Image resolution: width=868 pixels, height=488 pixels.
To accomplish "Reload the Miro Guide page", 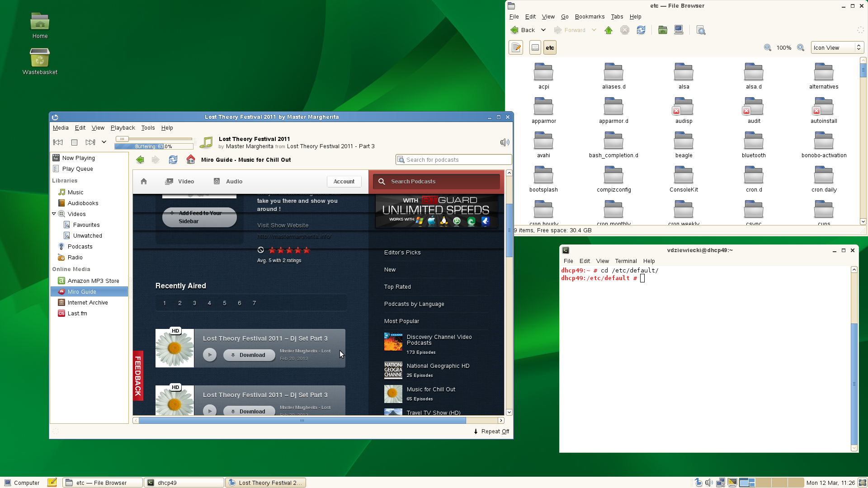I will (173, 160).
